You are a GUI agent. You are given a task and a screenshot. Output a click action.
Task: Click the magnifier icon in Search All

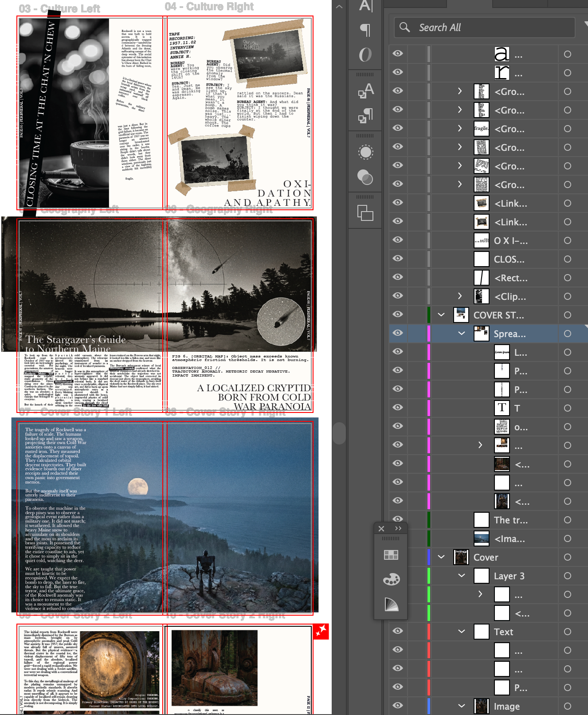[x=404, y=27]
